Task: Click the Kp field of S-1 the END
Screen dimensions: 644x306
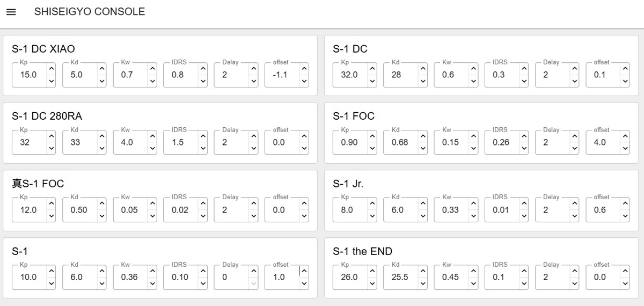Action: pyautogui.click(x=350, y=277)
